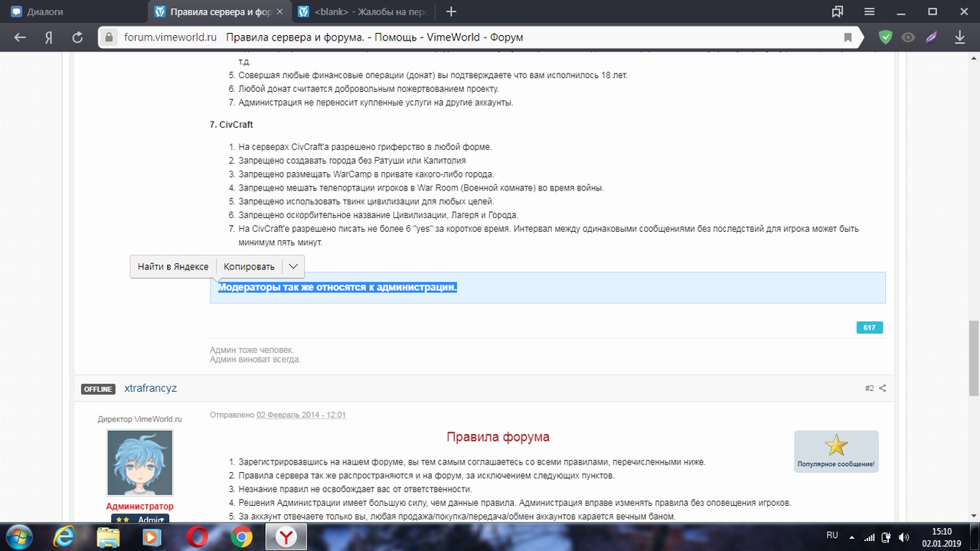Open the post date '02 Февраль 2014 - 12:01'

[301, 415]
